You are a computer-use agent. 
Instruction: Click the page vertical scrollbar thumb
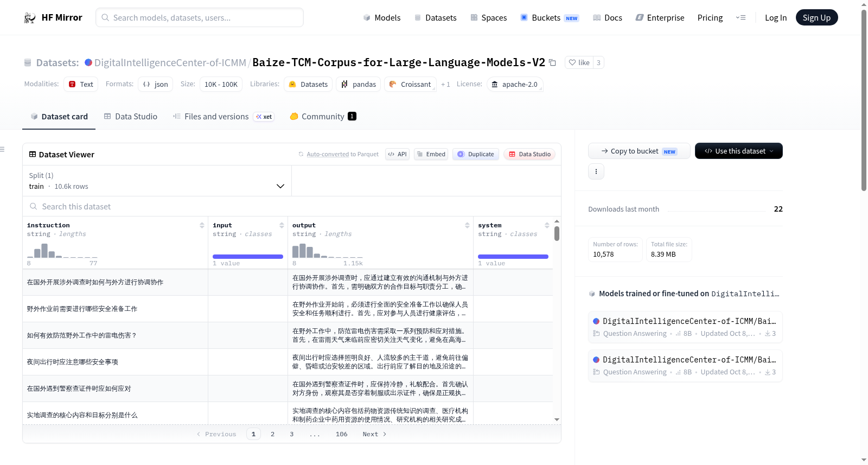[864, 100]
